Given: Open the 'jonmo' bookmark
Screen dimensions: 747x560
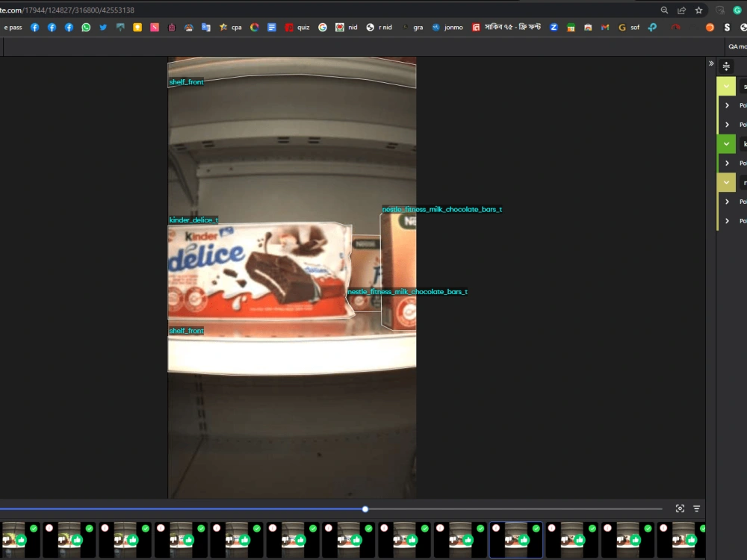Looking at the screenshot, I should 447,27.
